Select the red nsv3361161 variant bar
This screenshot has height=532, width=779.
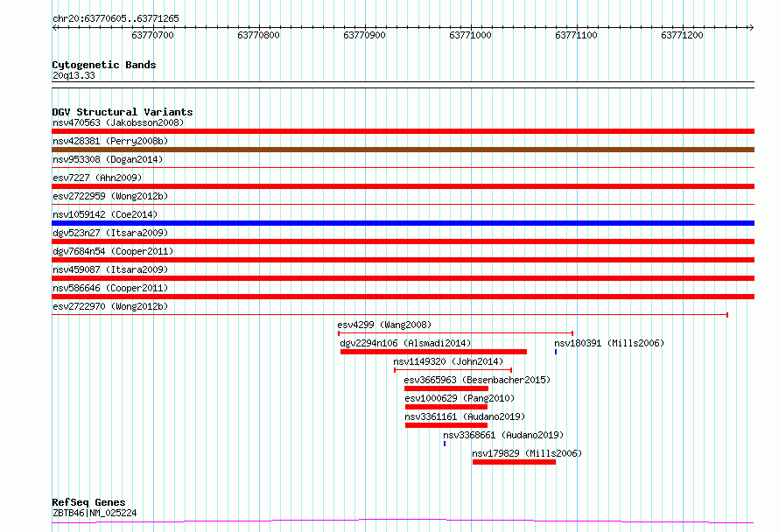[x=446, y=425]
